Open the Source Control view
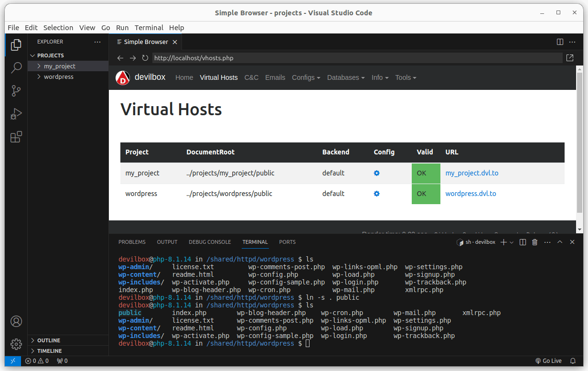Screen dimensions: 588x371 [x=16, y=91]
